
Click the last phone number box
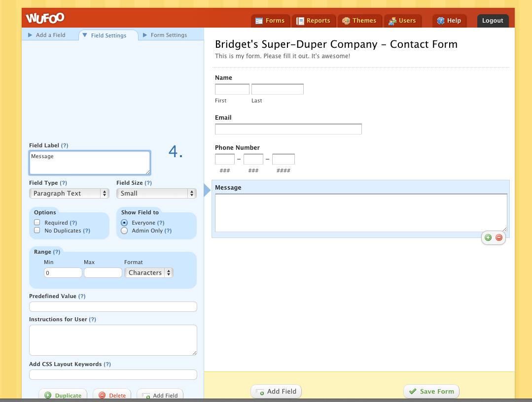284,159
